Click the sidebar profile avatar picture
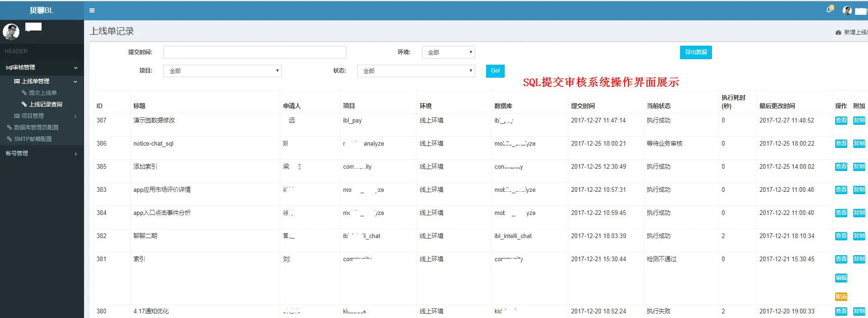Image resolution: width=868 pixels, height=318 pixels. click(x=11, y=31)
